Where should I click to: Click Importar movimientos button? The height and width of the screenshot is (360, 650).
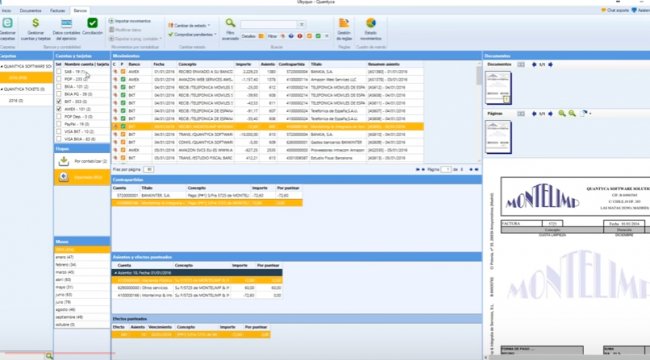point(130,21)
